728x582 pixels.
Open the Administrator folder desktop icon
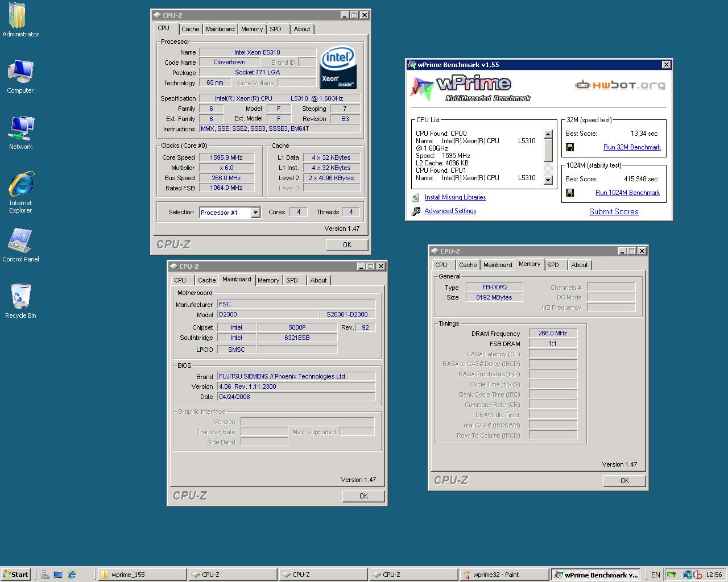coord(20,20)
